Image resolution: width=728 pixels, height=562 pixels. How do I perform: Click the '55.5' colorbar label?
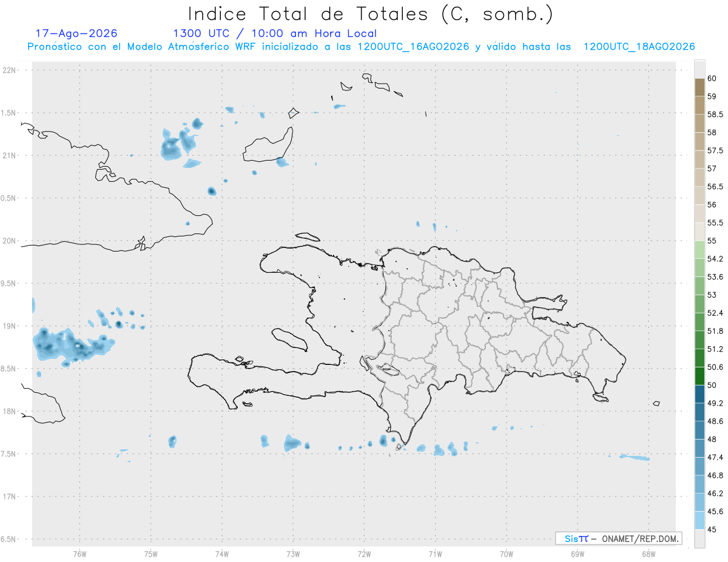(x=715, y=222)
